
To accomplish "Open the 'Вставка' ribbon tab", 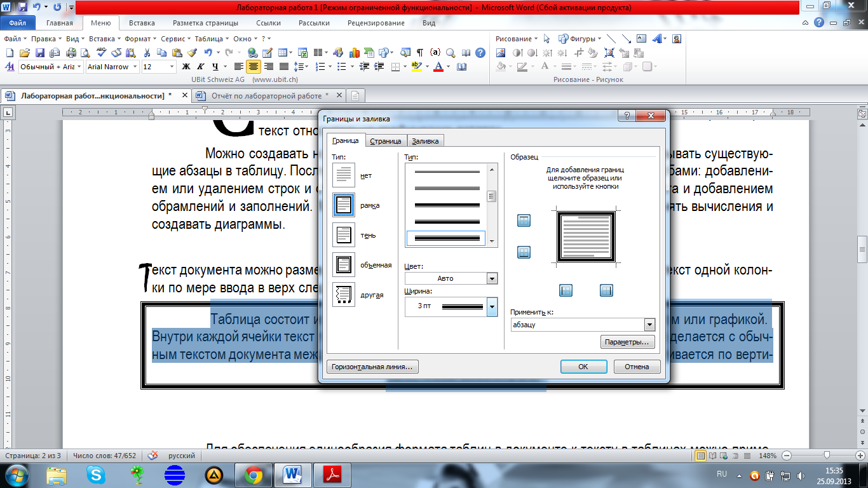I will (x=142, y=23).
